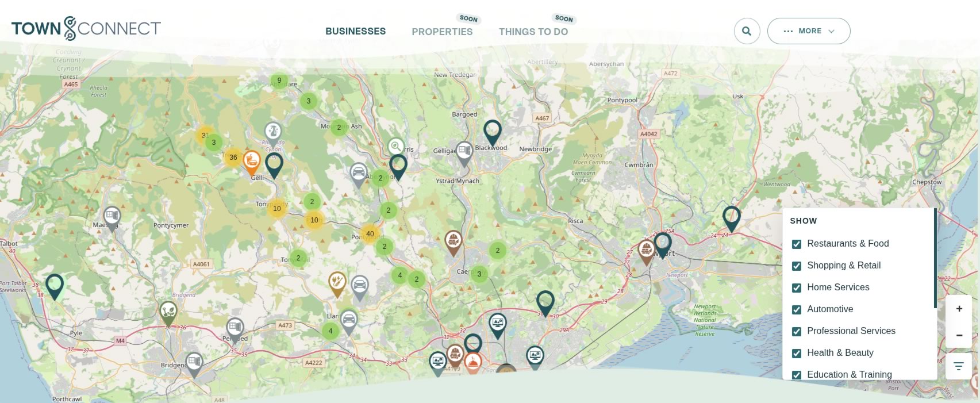Open cluster of 10 at Tonypandy
Viewport: 980px width, 403px height.
(277, 209)
